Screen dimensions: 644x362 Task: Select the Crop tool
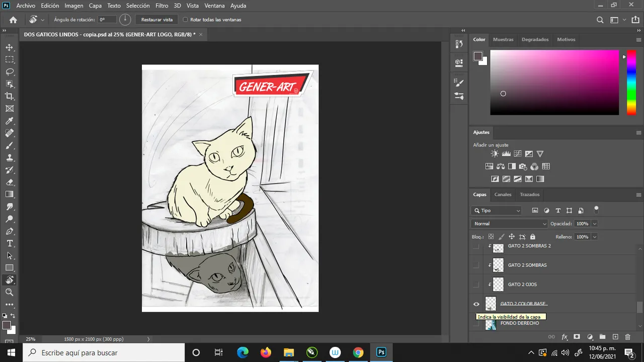(9, 96)
